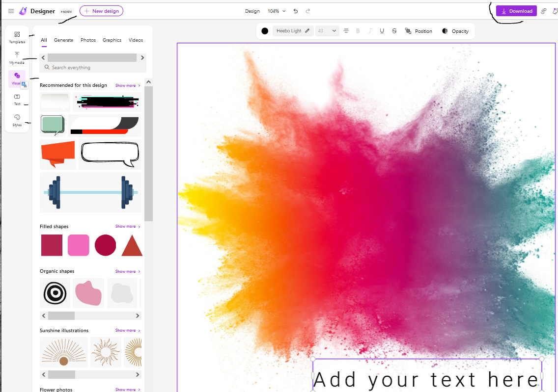Click the text alignment icon

pos(346,31)
